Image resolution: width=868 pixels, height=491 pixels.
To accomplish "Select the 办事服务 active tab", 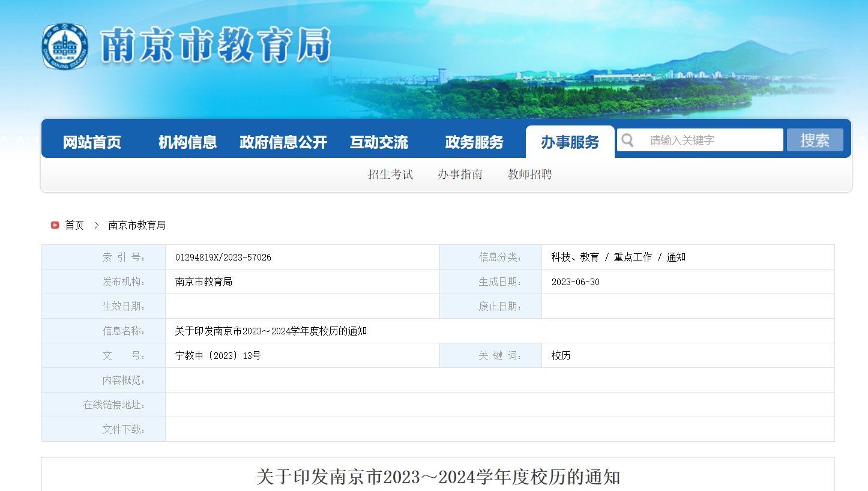I will coord(570,142).
